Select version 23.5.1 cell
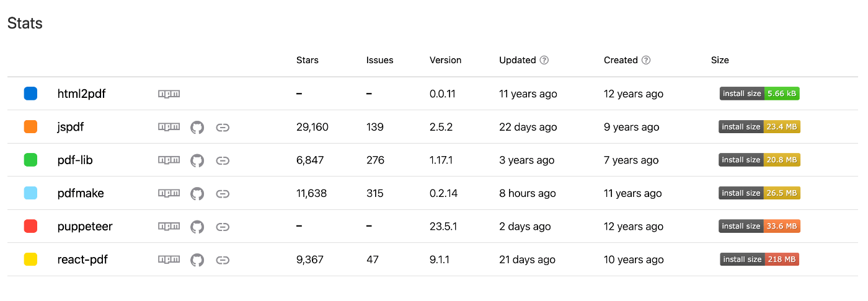The height and width of the screenshot is (301, 868). [x=443, y=227]
